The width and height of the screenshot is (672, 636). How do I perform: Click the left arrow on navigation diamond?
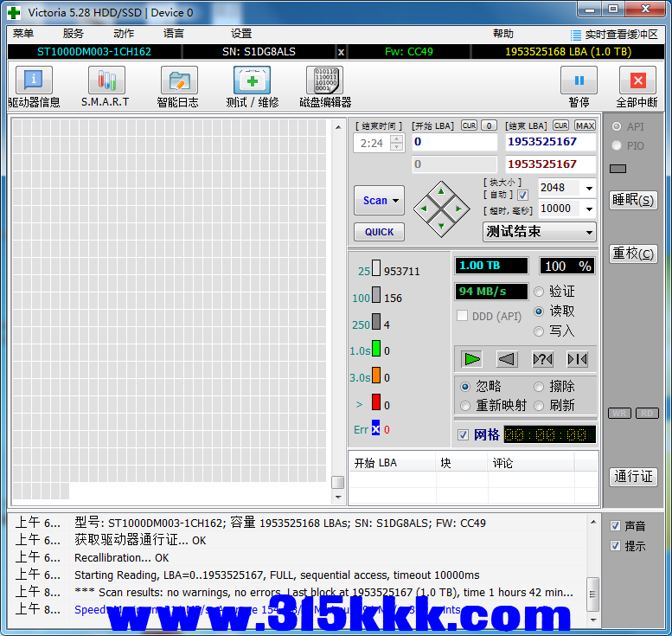(x=424, y=209)
